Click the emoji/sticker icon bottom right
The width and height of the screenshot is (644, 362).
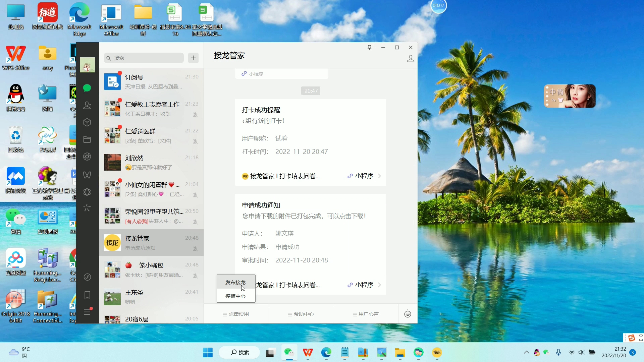point(408,314)
